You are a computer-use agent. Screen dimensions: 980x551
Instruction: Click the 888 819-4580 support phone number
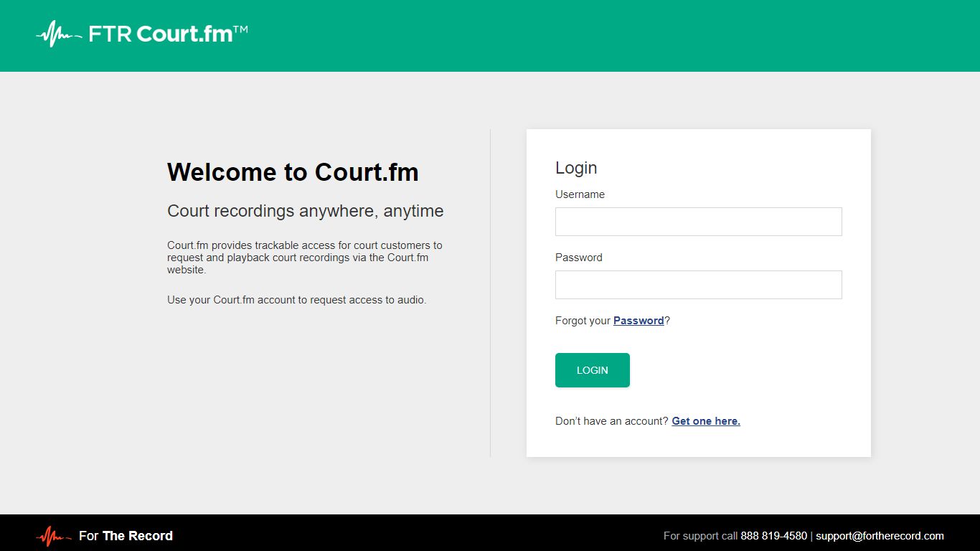pos(773,536)
